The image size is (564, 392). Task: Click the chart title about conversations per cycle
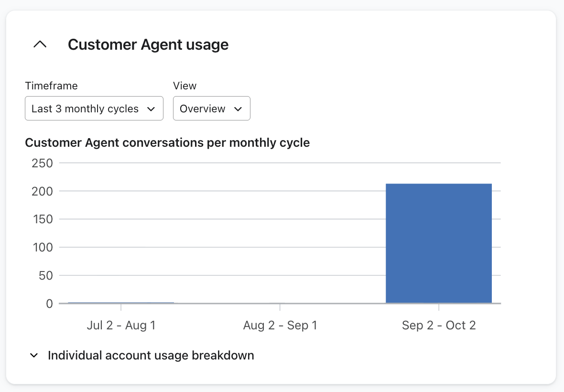[167, 142]
